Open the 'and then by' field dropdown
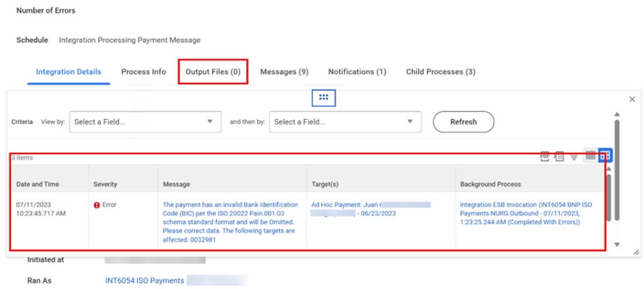Screen dimensions: 644x289 coord(345,122)
